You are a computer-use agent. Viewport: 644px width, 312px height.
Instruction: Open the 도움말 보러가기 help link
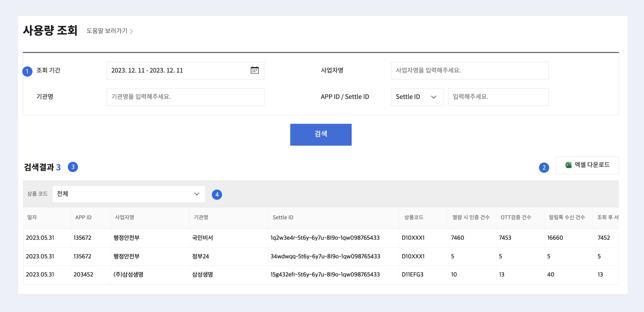[x=107, y=31]
